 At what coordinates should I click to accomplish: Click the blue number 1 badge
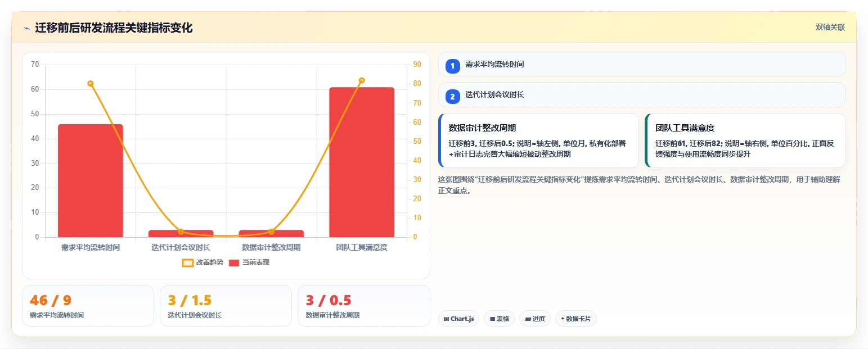point(453,65)
